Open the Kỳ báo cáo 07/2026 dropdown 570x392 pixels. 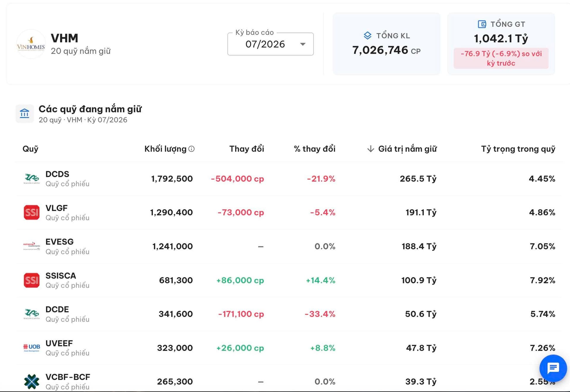click(270, 44)
